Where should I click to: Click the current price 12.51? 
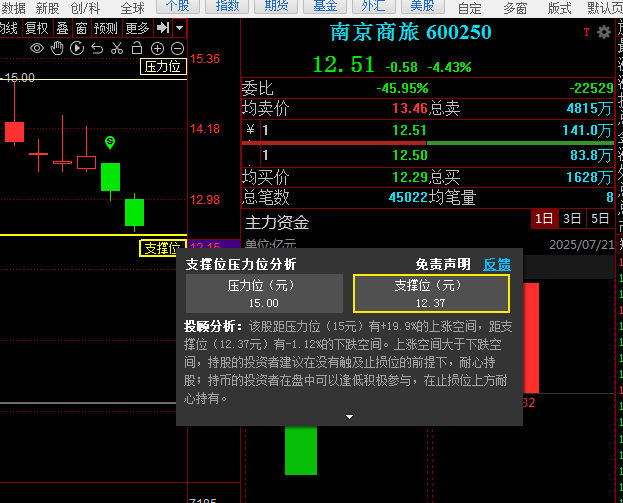point(344,64)
